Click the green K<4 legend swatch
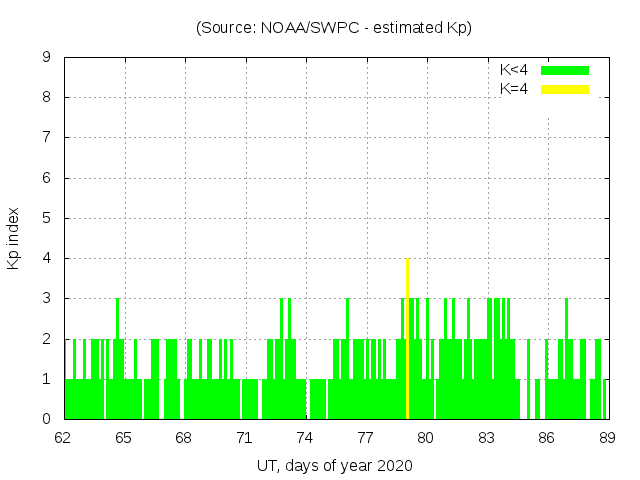This screenshot has height=480, width=640. [565, 70]
